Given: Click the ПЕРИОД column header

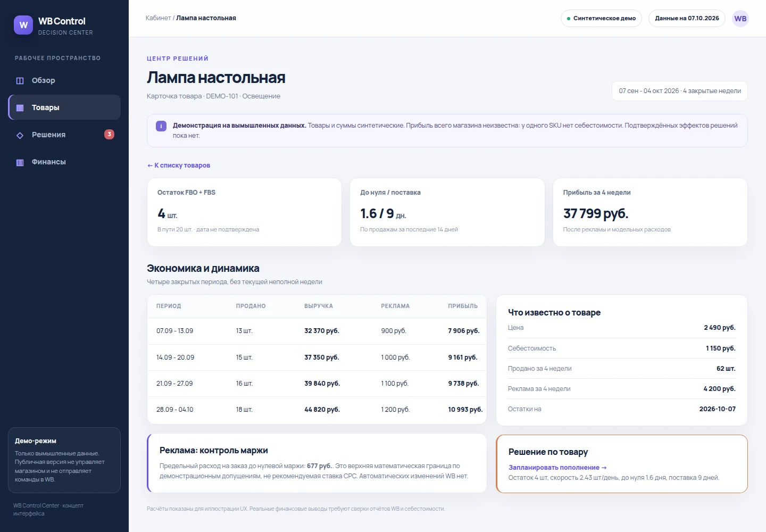Looking at the screenshot, I should (169, 306).
